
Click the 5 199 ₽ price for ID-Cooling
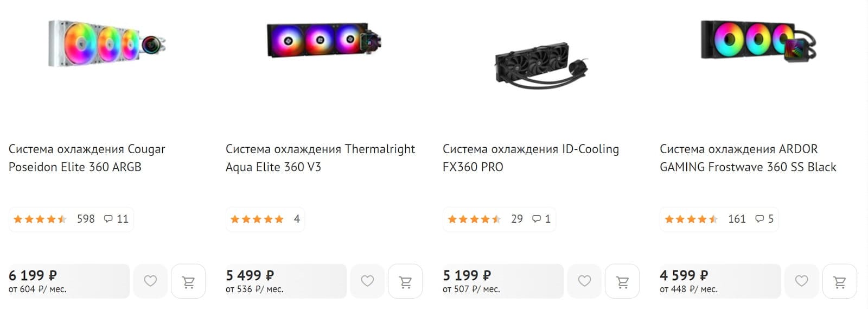(467, 275)
